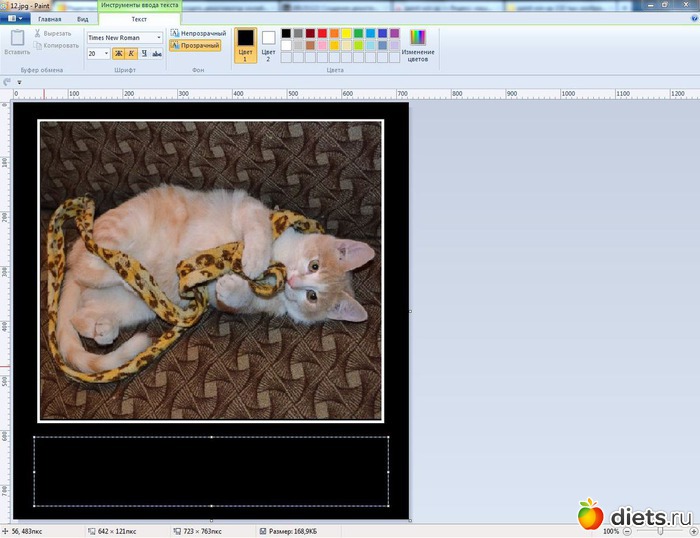Select Цвет 2 white color box

[268, 42]
